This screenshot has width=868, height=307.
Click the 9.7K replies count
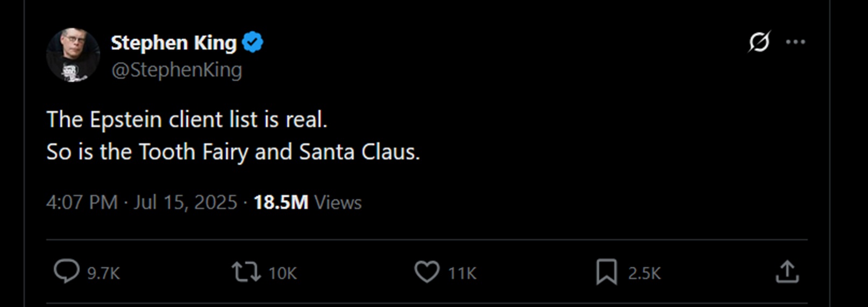pyautogui.click(x=103, y=273)
